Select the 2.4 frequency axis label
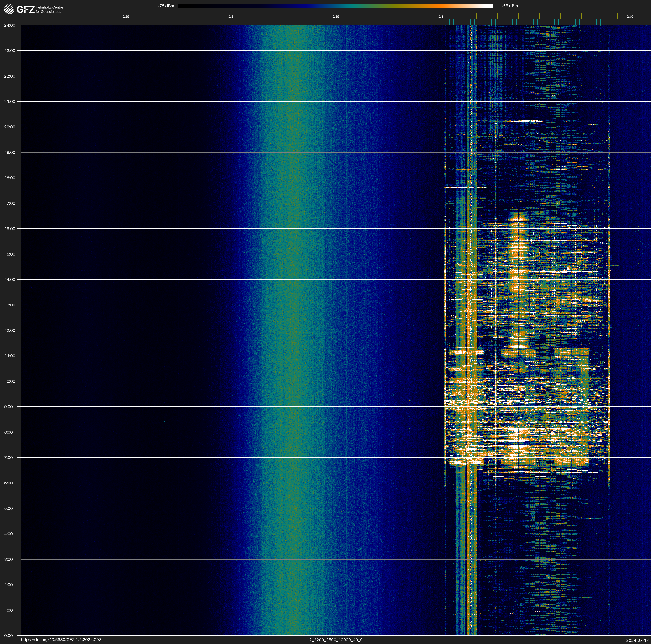The width and height of the screenshot is (651, 644). 441,17
